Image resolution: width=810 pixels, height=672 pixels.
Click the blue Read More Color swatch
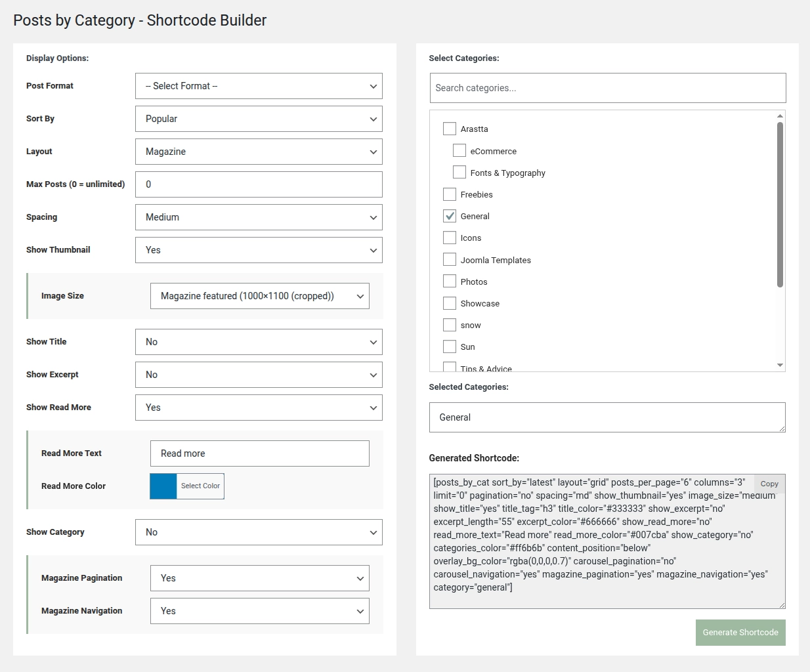[x=163, y=486]
